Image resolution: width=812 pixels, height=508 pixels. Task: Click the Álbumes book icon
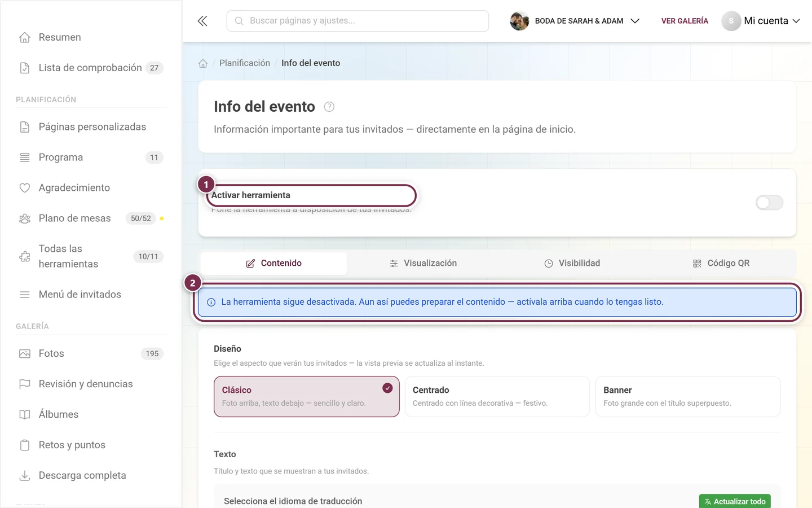(x=25, y=415)
